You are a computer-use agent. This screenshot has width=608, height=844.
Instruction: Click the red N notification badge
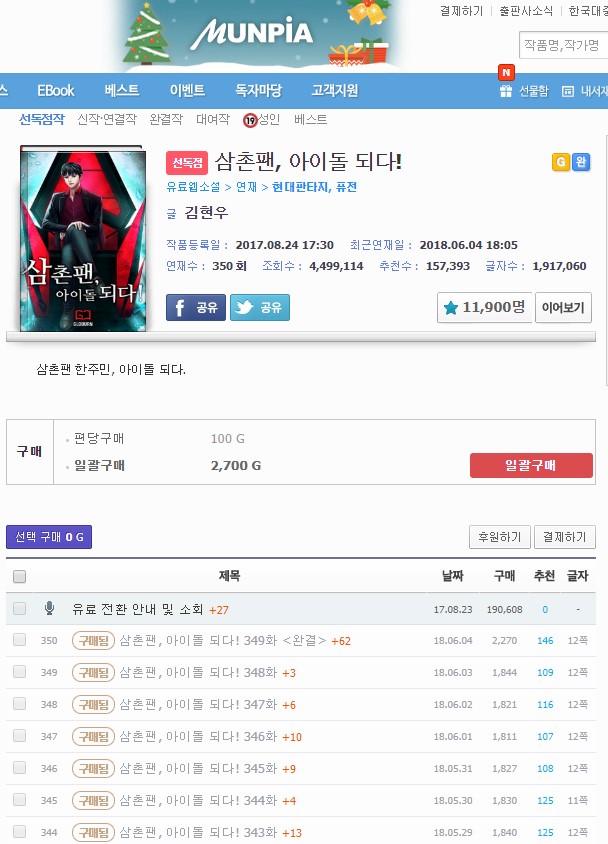pyautogui.click(x=506, y=72)
